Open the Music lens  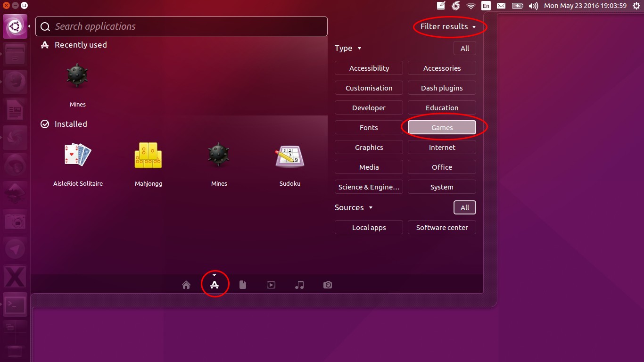[299, 285]
